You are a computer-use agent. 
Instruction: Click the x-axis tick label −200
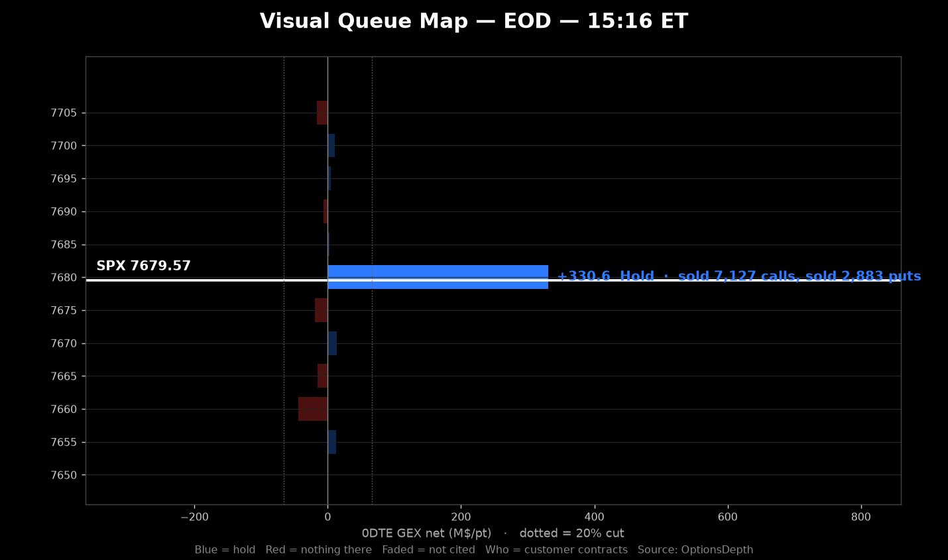(x=194, y=518)
